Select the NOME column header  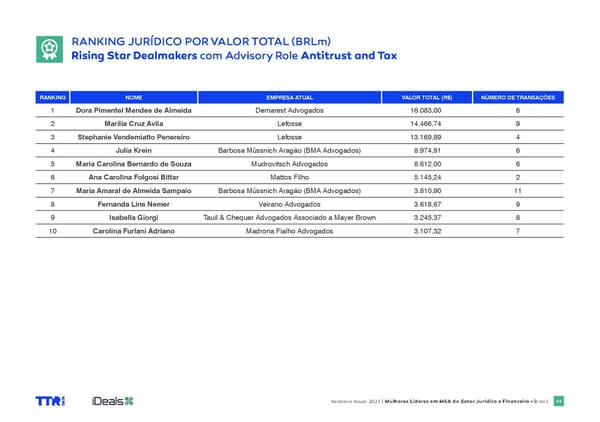(x=134, y=97)
